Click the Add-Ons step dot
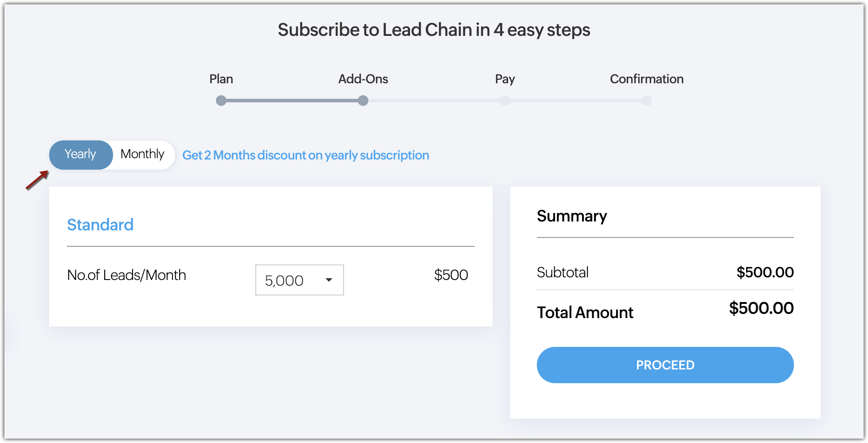Screen dimensions: 868x443 pos(363,101)
